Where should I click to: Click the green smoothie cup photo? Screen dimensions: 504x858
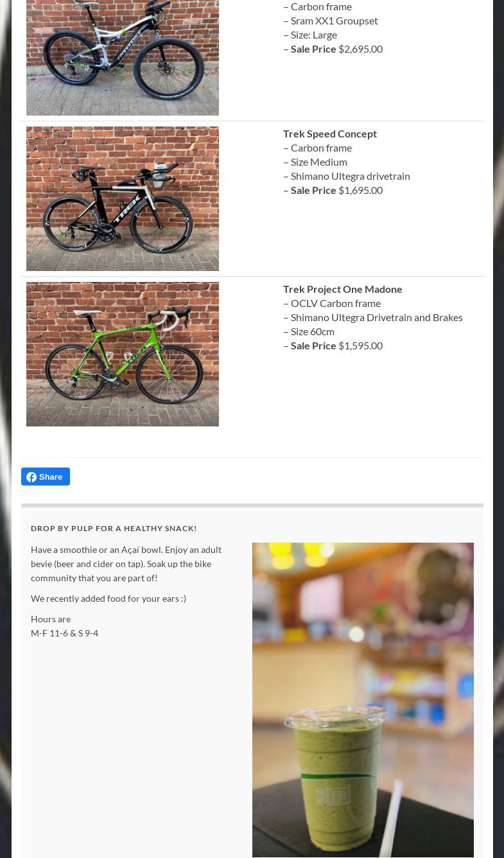363,699
